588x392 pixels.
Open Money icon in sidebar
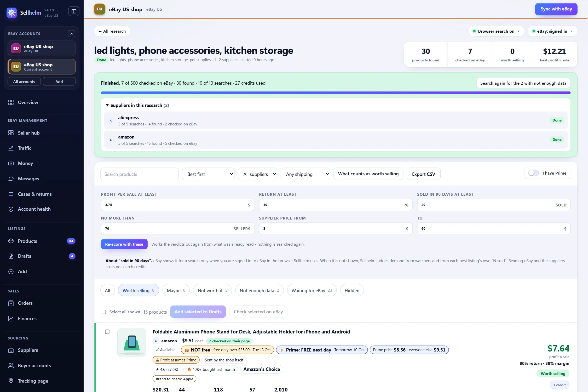point(11,163)
